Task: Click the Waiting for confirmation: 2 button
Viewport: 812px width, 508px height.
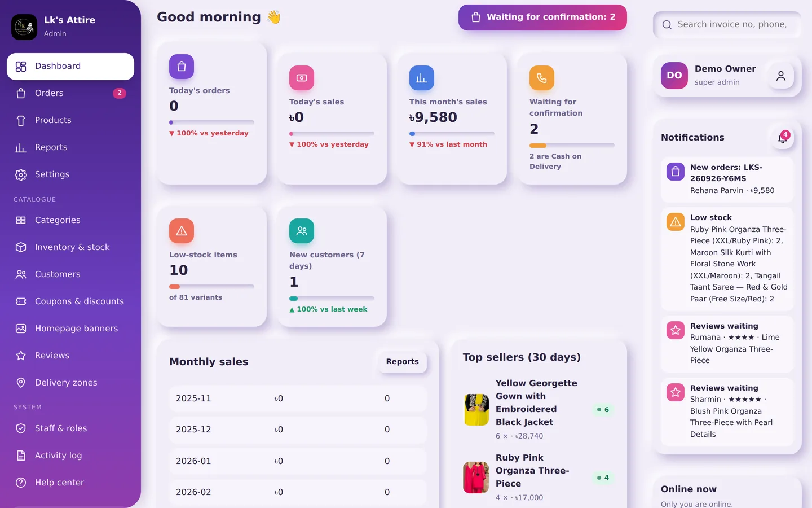Action: 542,17
